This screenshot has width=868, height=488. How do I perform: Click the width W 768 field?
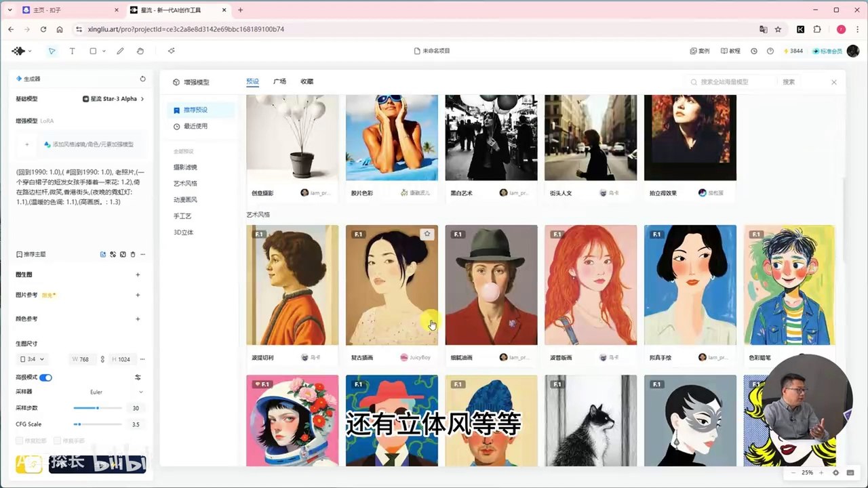click(x=83, y=359)
